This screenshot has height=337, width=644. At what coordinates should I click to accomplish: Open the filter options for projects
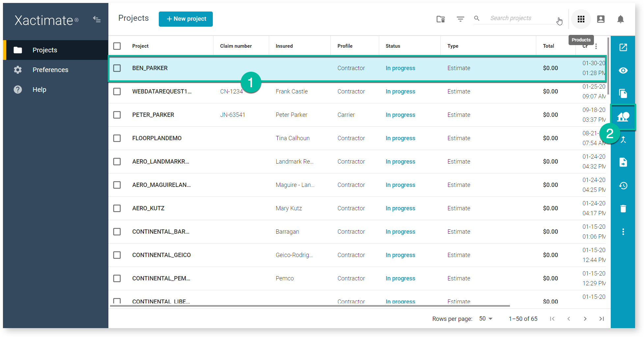click(x=460, y=19)
